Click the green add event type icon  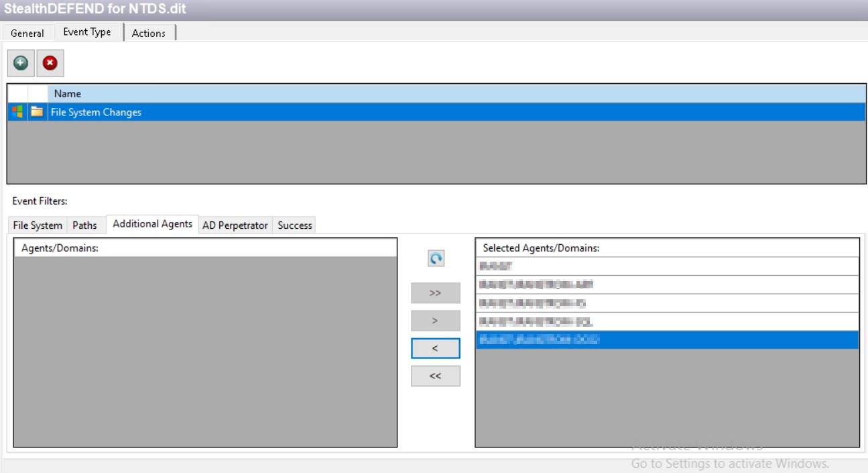click(19, 62)
